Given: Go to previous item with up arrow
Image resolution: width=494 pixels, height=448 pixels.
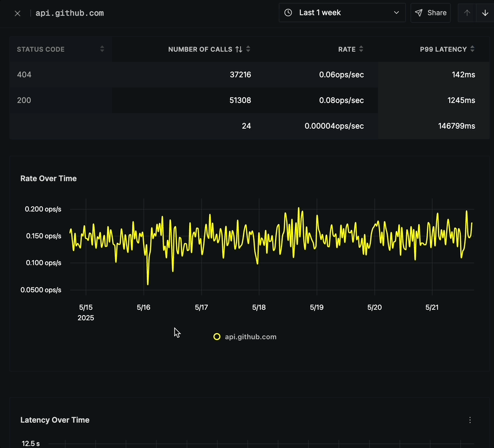Looking at the screenshot, I should (467, 13).
